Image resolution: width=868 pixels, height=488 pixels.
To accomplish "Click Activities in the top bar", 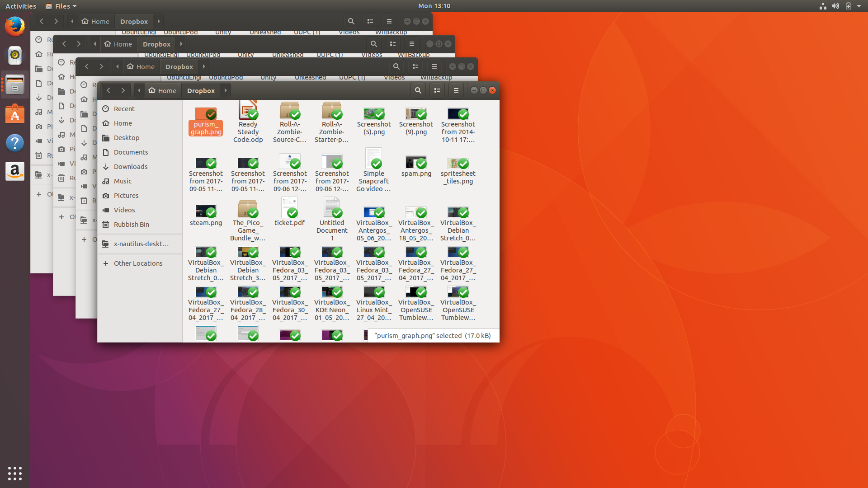I will [21, 6].
